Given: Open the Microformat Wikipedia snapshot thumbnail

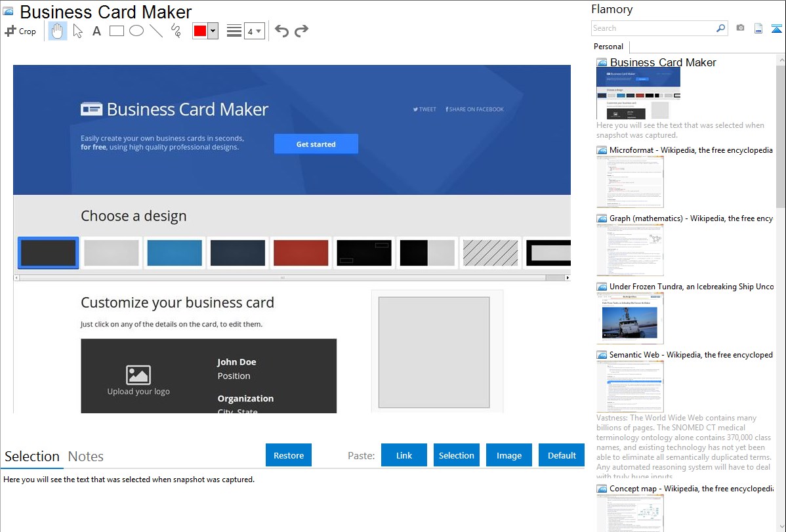Looking at the screenshot, I should pos(630,182).
